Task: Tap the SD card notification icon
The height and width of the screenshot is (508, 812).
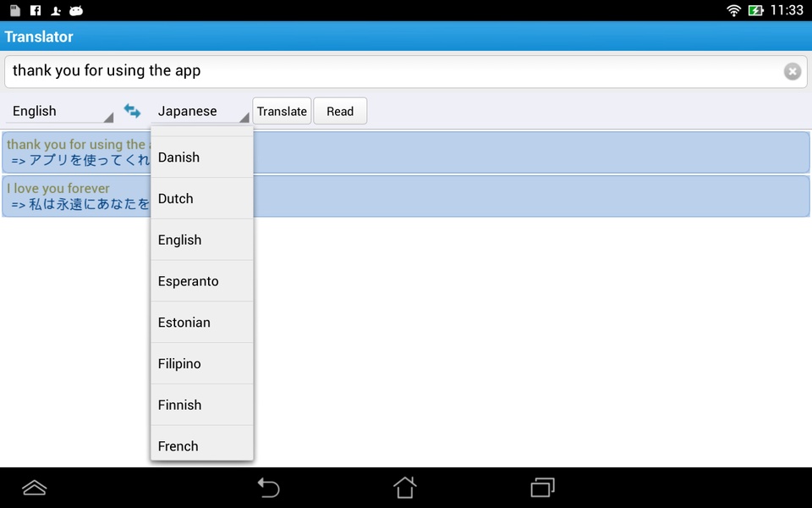Action: pyautogui.click(x=15, y=10)
